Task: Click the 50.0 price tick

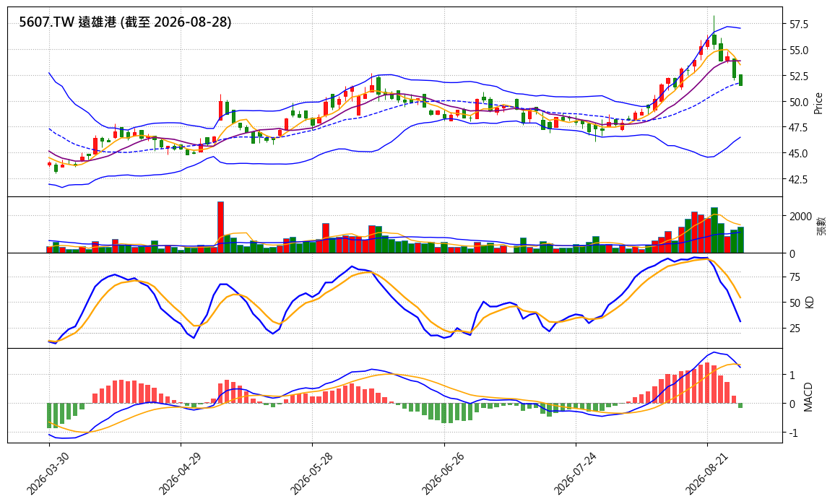Action: 800,103
